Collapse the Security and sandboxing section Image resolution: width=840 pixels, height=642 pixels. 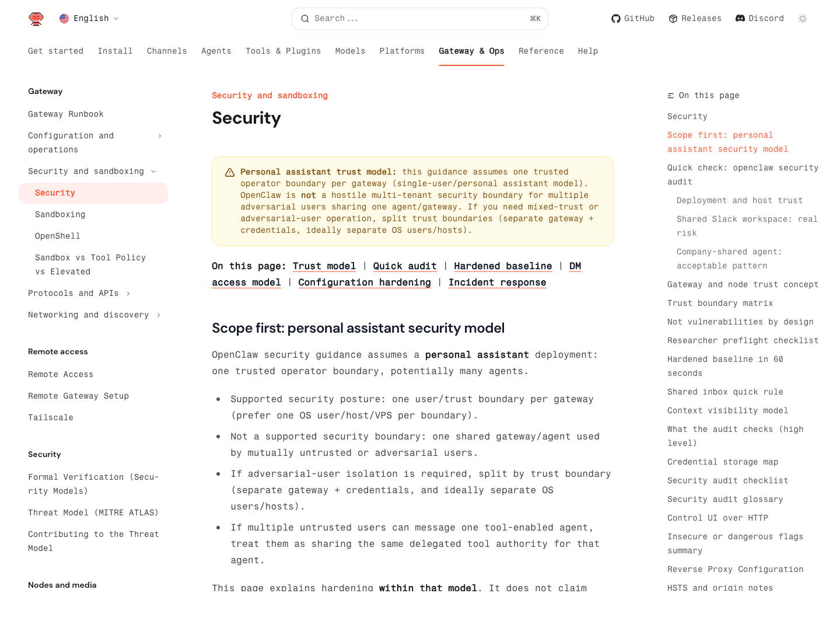pyautogui.click(x=153, y=171)
